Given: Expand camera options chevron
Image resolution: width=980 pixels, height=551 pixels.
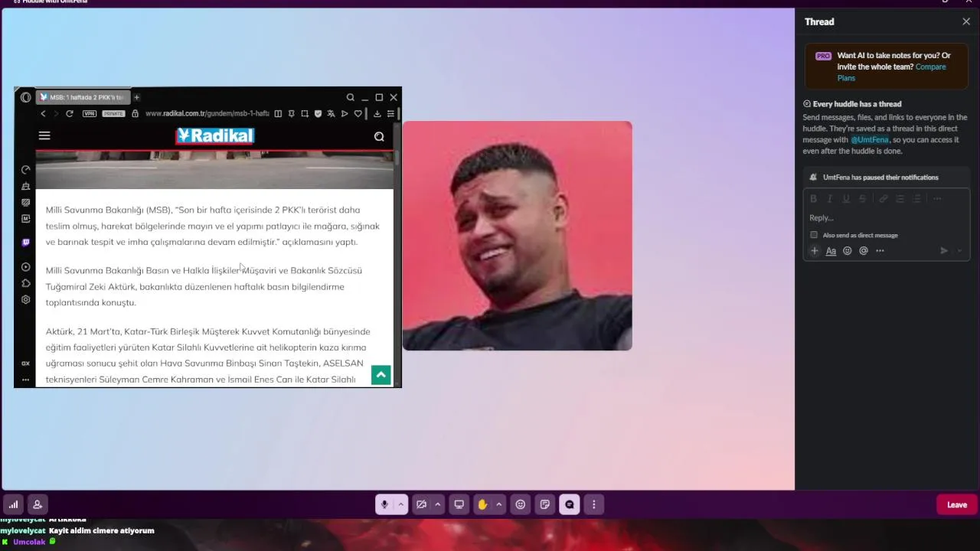Looking at the screenshot, I should pyautogui.click(x=438, y=504).
